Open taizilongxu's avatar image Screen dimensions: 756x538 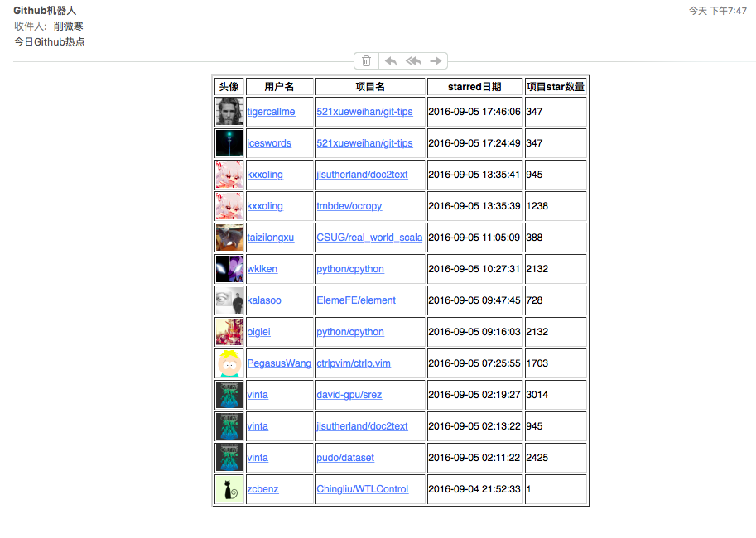(x=229, y=238)
